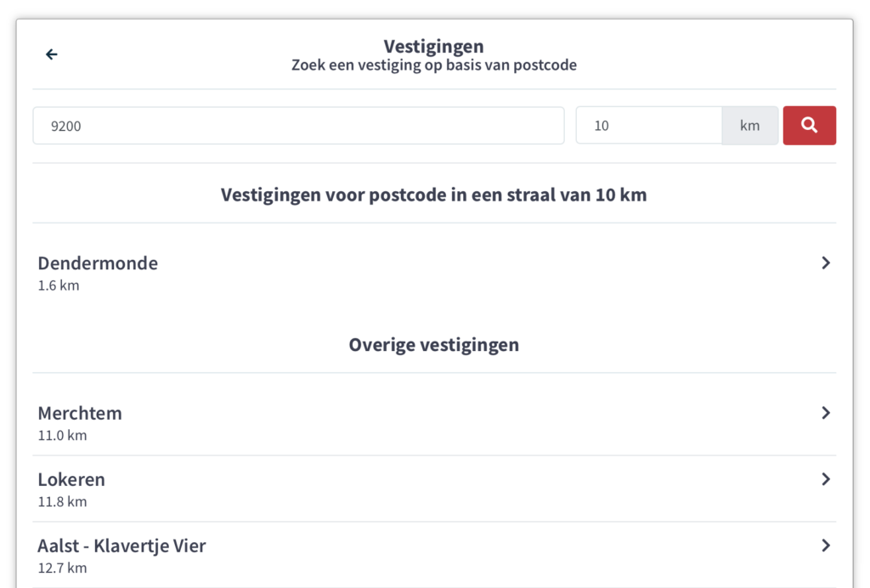Select the chevron next to Lokeren
Viewport: 870px width, 588px height.
click(x=825, y=479)
